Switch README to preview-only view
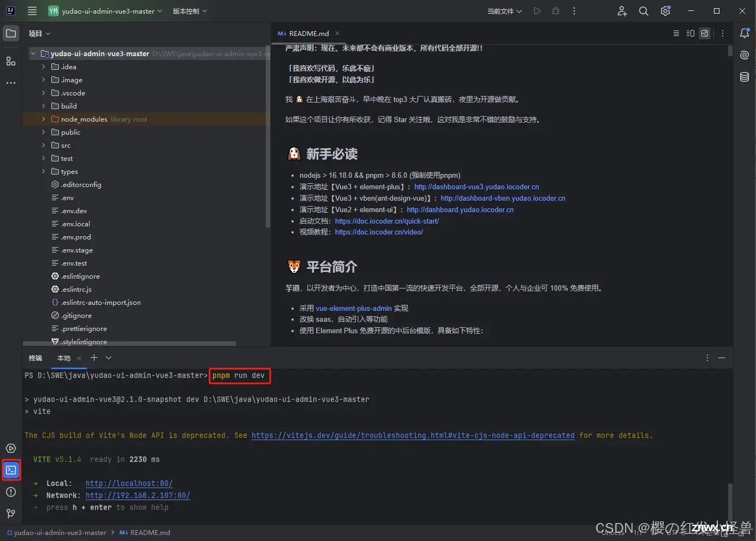 click(x=705, y=33)
